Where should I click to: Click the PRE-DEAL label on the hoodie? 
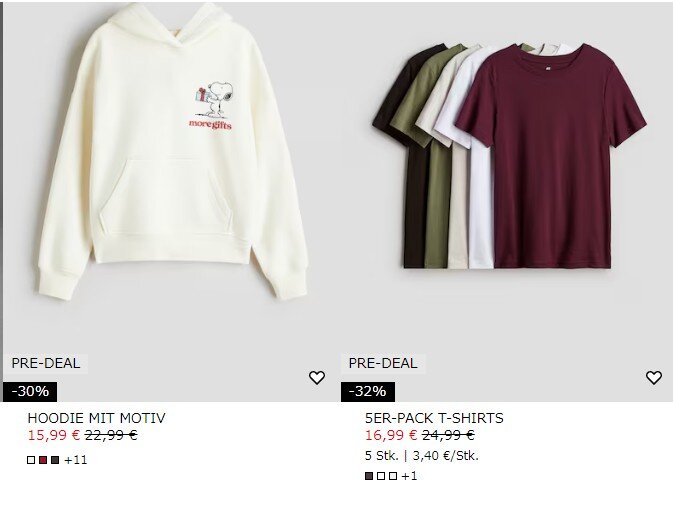click(45, 364)
